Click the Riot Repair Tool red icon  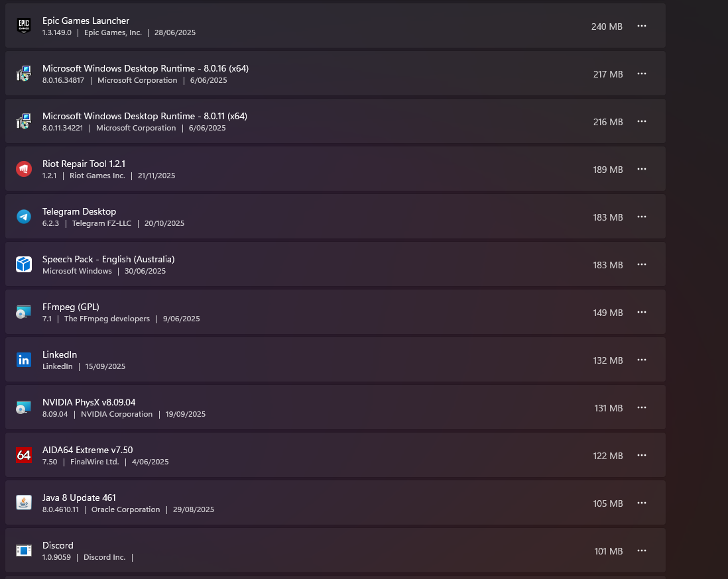pyautogui.click(x=24, y=170)
